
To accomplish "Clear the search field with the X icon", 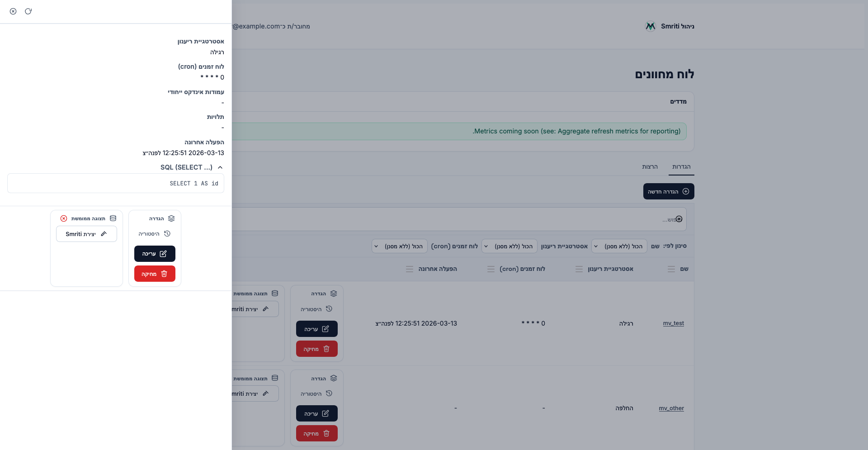I will click(x=679, y=219).
